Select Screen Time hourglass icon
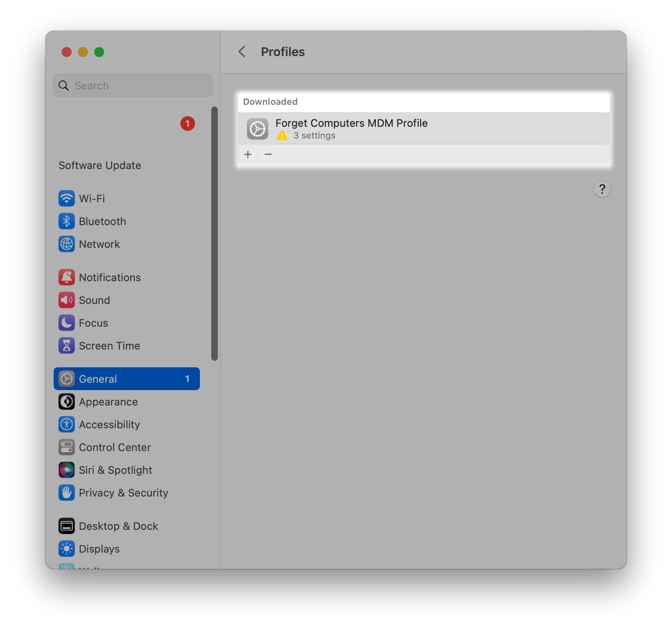The image size is (672, 629). [67, 345]
